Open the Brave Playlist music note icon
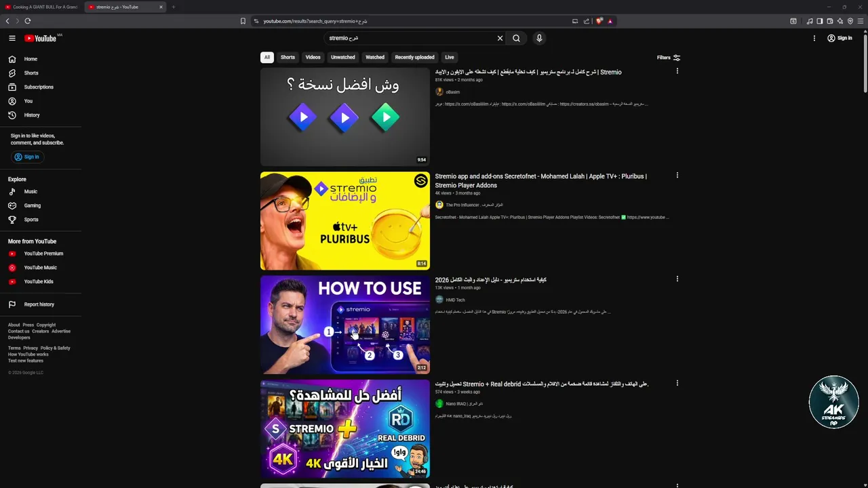Screen dimensions: 868x488 (x=809, y=21)
